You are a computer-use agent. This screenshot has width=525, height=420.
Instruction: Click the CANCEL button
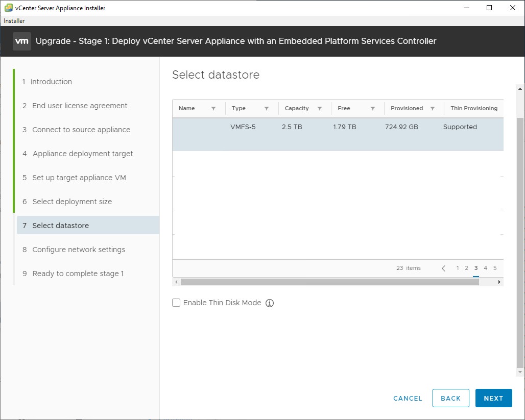(408, 398)
